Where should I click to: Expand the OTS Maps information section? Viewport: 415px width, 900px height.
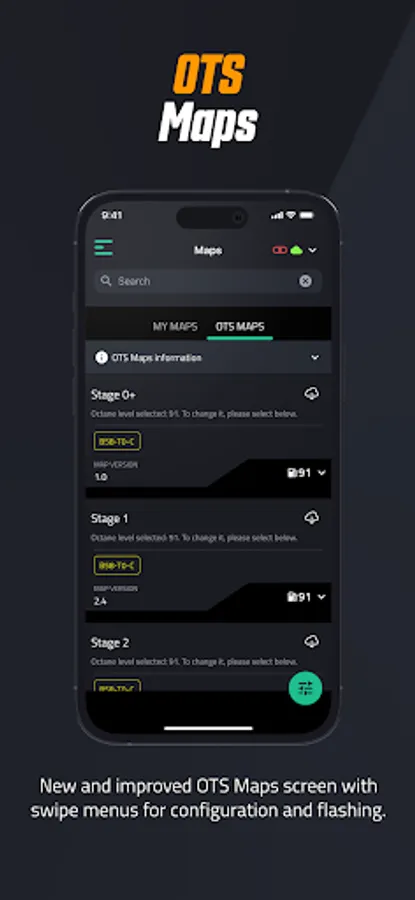point(208,358)
